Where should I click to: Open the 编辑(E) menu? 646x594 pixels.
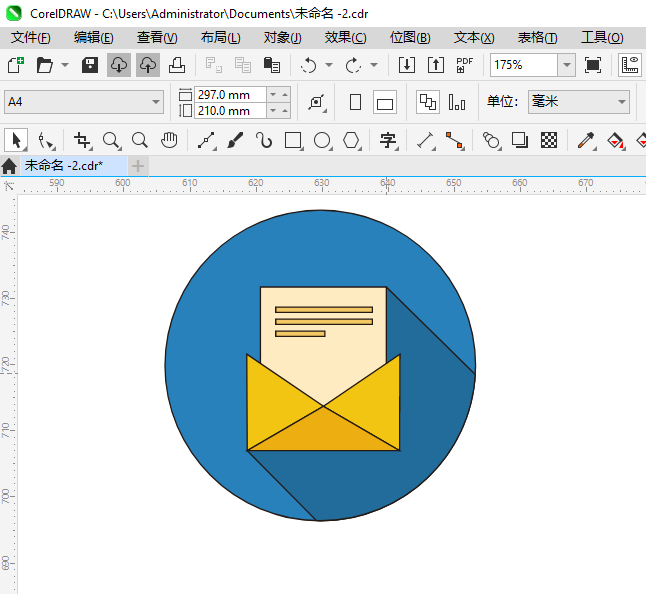coord(94,38)
